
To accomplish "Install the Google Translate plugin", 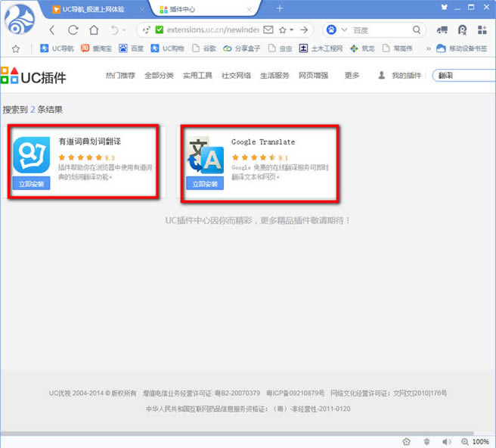I will tap(205, 183).
